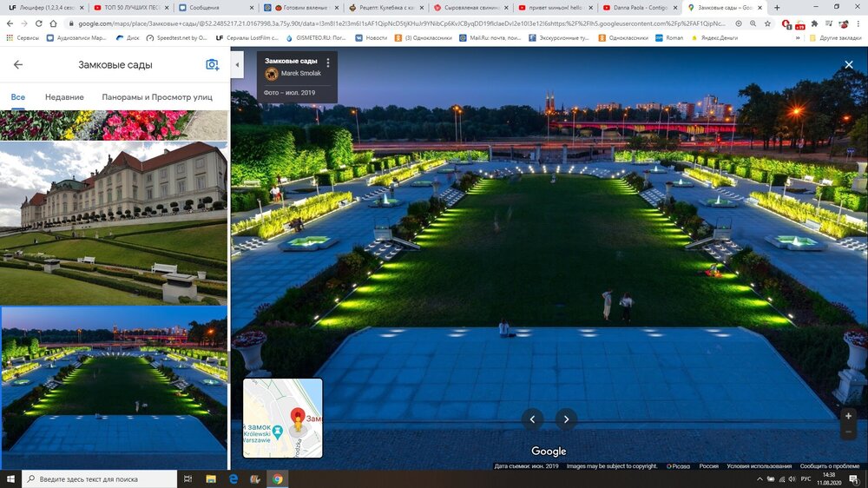This screenshot has height=488, width=868.
Task: Click Условия использования link
Action: pyautogui.click(x=759, y=466)
